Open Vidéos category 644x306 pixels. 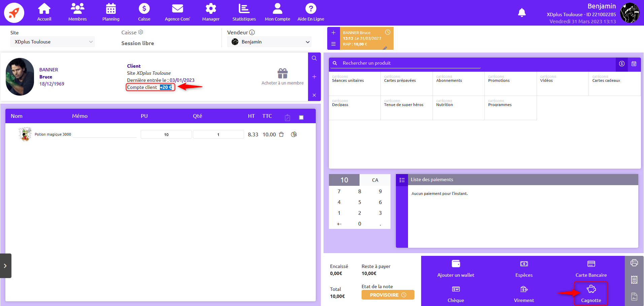(563, 83)
